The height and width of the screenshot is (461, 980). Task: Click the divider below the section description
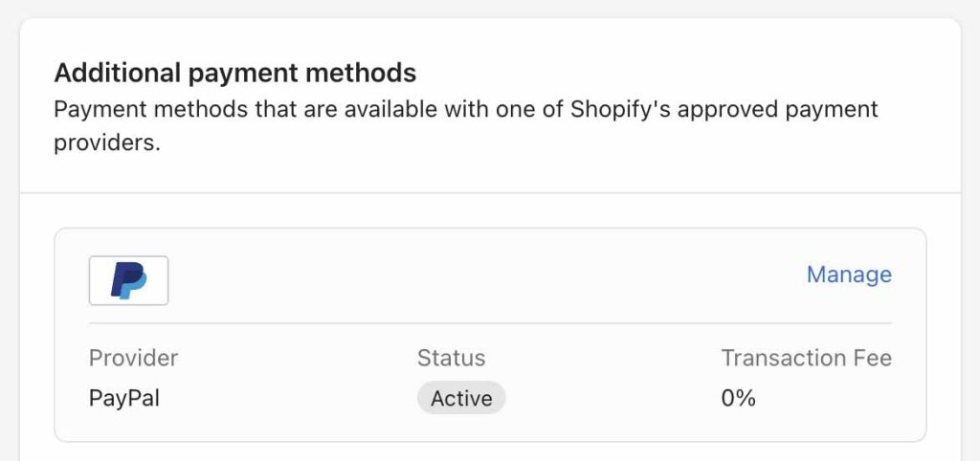point(490,192)
